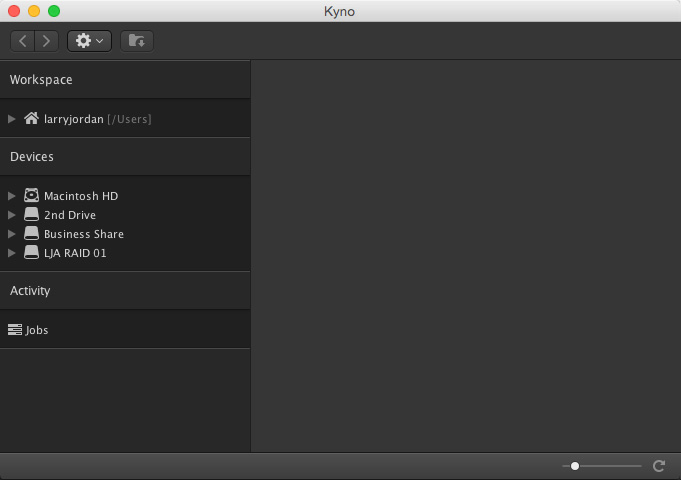Select the Business Share label
Viewport: 681px width, 480px height.
(x=84, y=234)
